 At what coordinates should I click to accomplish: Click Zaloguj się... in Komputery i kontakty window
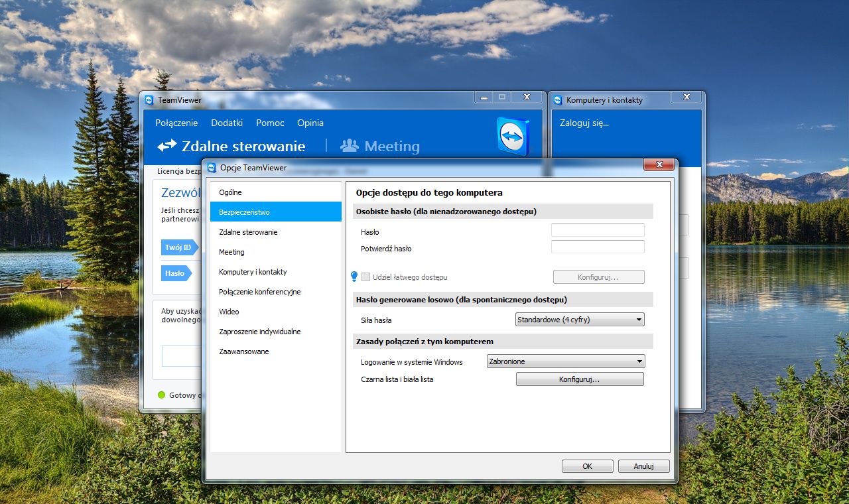coord(584,123)
